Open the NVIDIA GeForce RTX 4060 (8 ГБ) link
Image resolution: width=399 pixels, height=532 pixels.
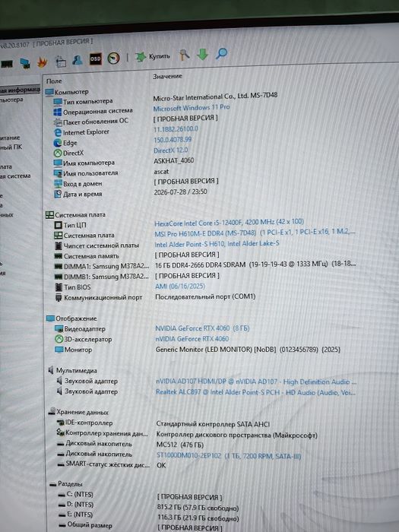pyautogui.click(x=203, y=328)
